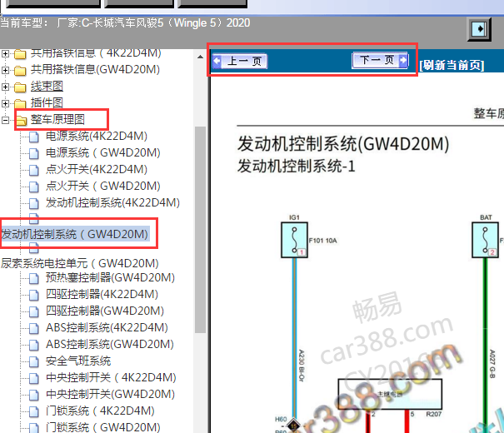Image resolution: width=504 pixels, height=433 pixels.
Task: Click the F101 10A fuse symbol under IG1
Action: 294,240
